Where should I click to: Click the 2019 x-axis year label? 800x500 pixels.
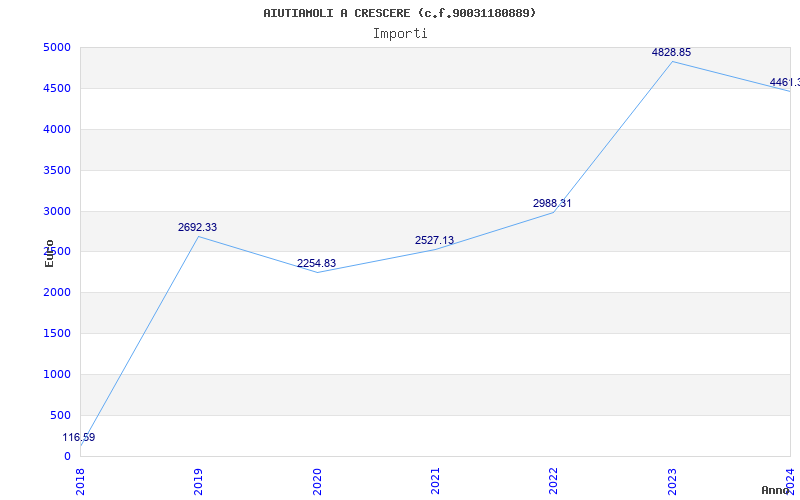(x=198, y=481)
